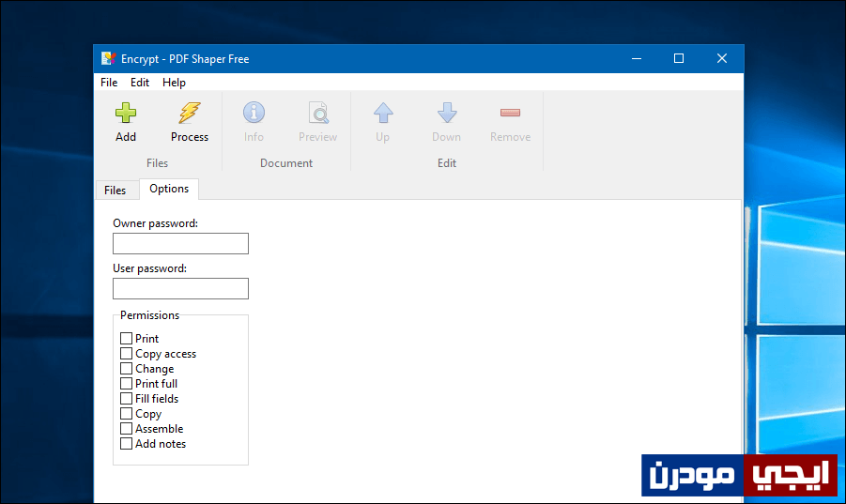The image size is (846, 504).
Task: Click the red Remove icon
Action: 510,113
